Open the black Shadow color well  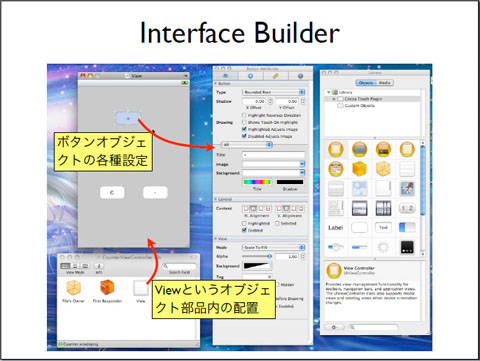(x=290, y=182)
